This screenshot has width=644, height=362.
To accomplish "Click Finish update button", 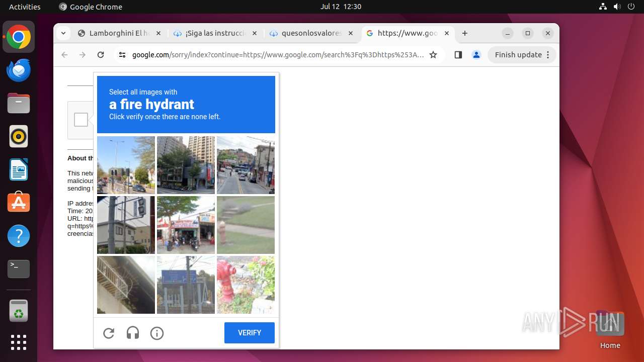I will (518, 55).
